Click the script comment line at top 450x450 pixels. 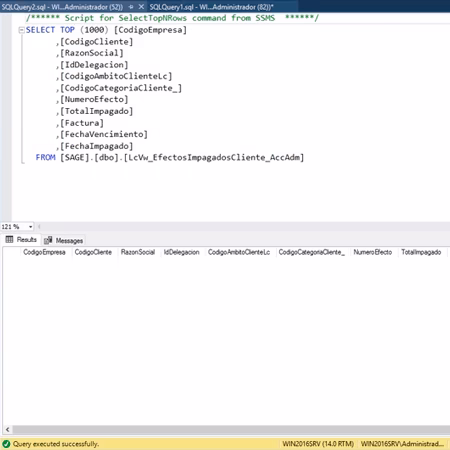point(172,18)
